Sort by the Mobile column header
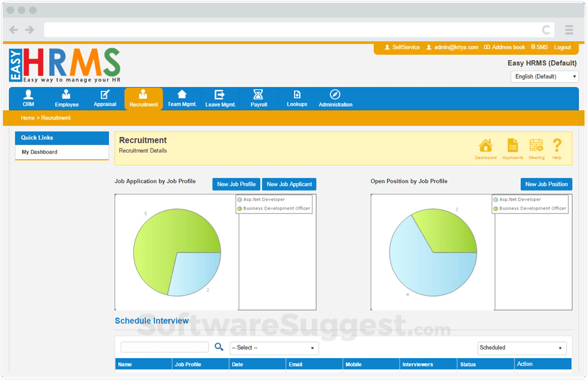The width and height of the screenshot is (588, 381). 372,364
